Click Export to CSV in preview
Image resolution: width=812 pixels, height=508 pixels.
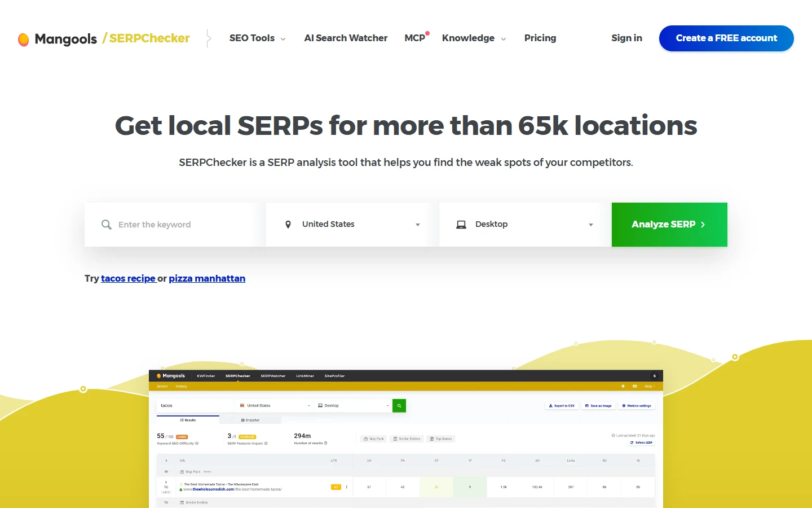(562, 405)
